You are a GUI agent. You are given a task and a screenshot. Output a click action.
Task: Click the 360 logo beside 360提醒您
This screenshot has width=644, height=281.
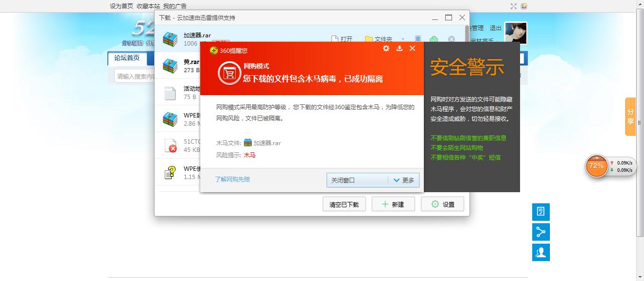tap(213, 50)
